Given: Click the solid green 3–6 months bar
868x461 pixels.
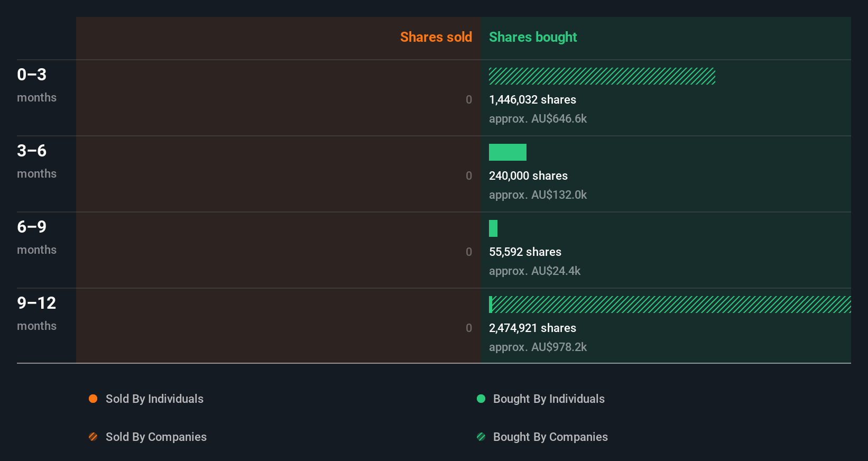Looking at the screenshot, I should (x=507, y=152).
